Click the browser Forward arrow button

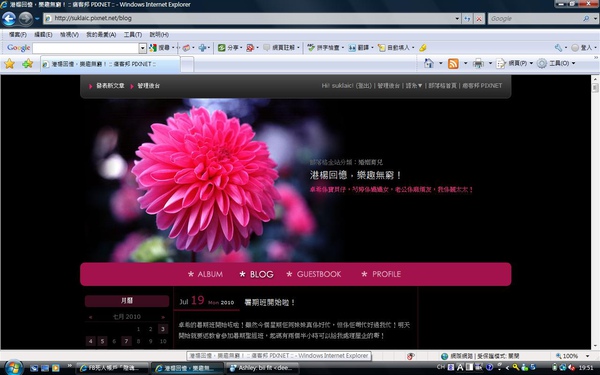(26, 18)
